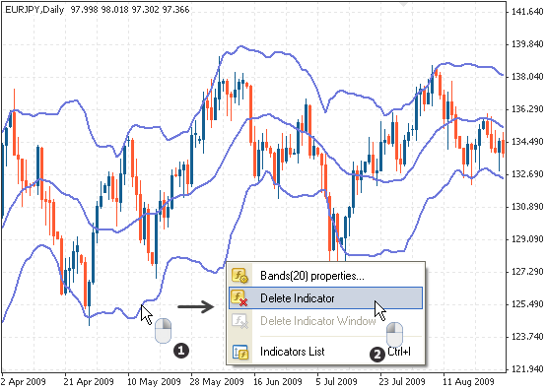
Task: Click the date label 28 May 2009
Action: point(217,382)
